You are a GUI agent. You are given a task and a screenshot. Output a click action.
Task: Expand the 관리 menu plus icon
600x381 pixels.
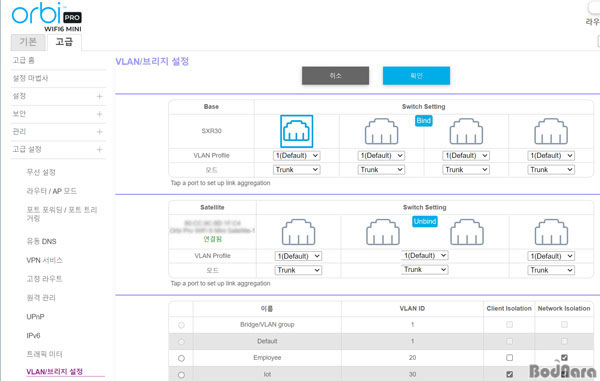[x=99, y=132]
